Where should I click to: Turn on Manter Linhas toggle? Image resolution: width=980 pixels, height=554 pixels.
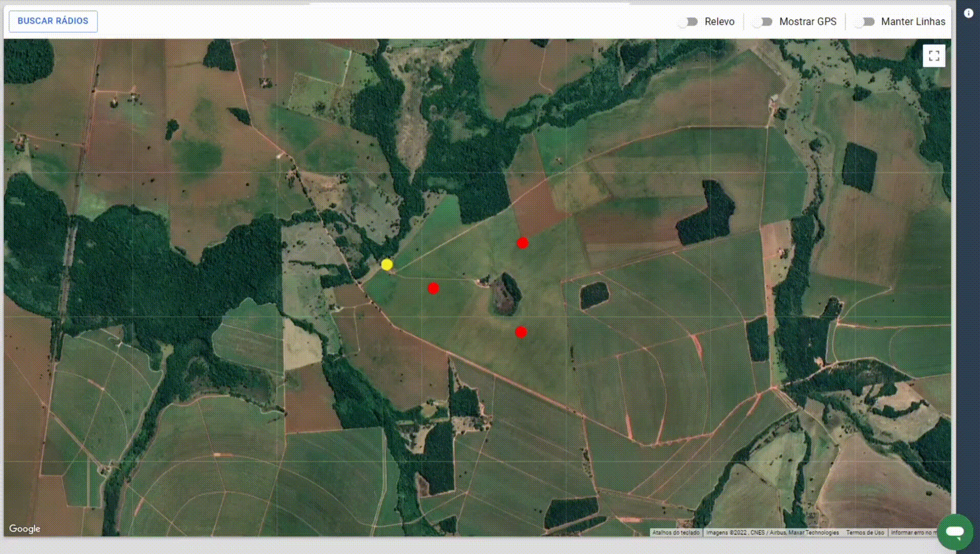click(x=864, y=22)
